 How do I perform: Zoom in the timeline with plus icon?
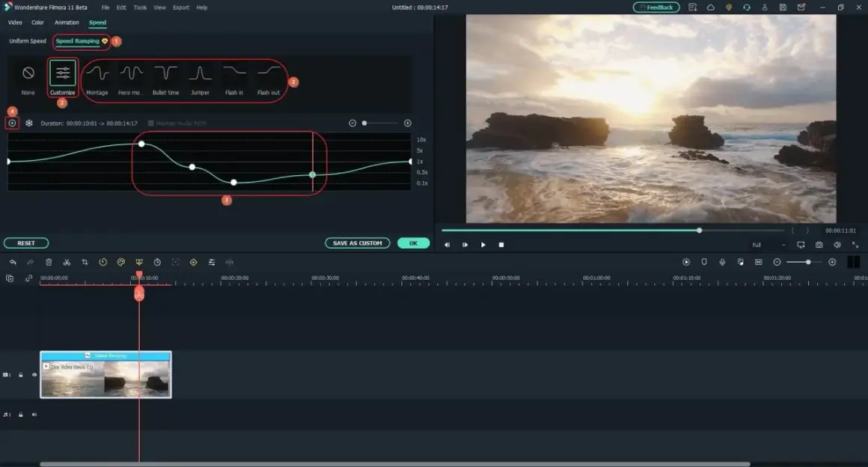(x=832, y=262)
